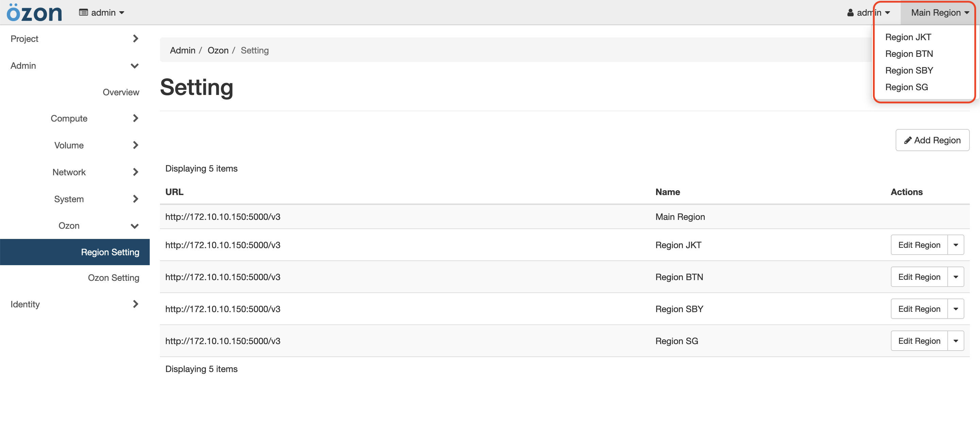Click the URL column header
Screen dimensions: 980x435
(x=174, y=192)
